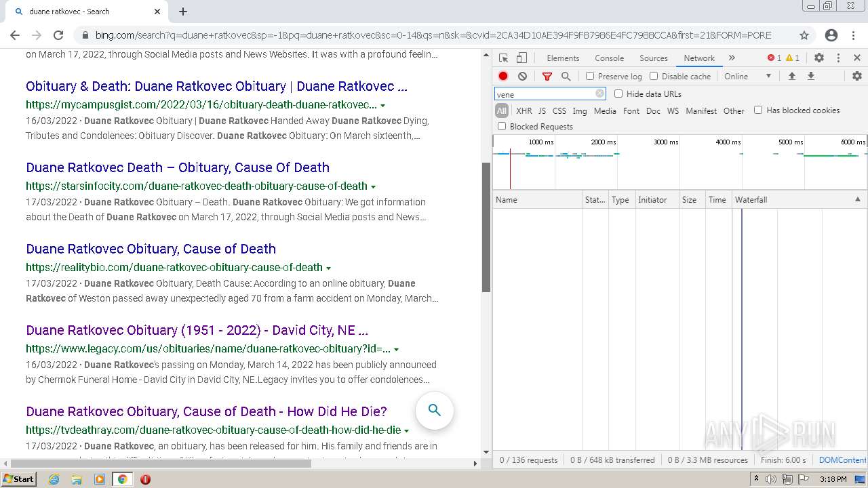Screen dimensions: 868x488
Task: Open 'Obituary & Death: Duane Ratkovec Obituary' result
Action: pyautogui.click(x=216, y=86)
